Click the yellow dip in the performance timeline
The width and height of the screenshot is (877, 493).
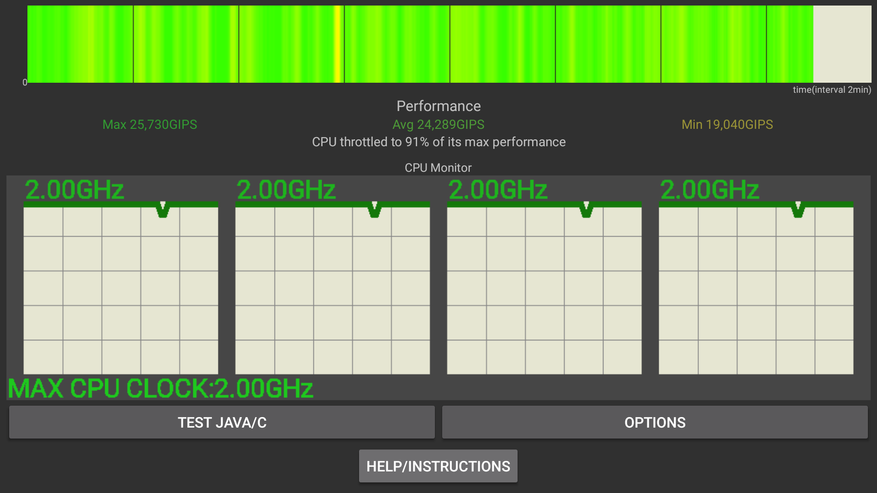[338, 44]
